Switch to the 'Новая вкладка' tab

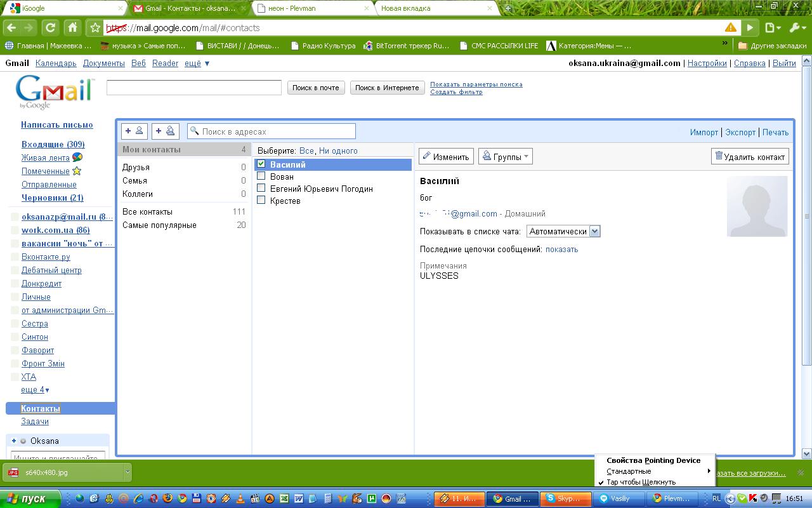pyautogui.click(x=435, y=8)
